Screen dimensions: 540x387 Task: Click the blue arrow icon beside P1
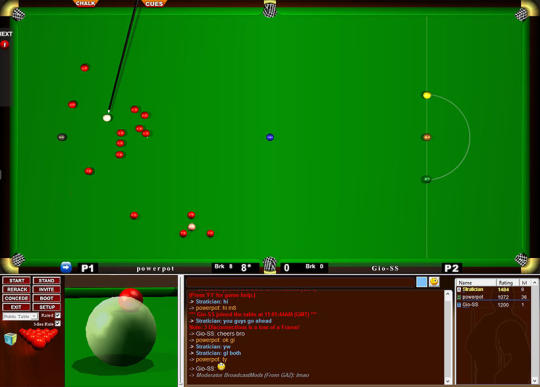66,267
